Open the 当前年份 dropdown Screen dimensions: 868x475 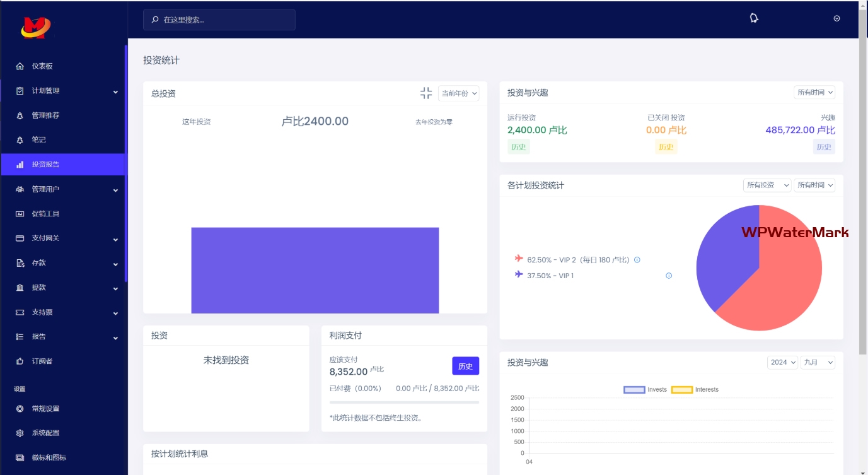458,93
